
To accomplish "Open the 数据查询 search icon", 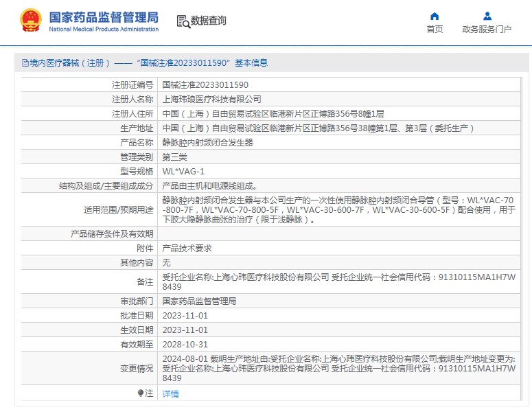I will click(x=183, y=21).
